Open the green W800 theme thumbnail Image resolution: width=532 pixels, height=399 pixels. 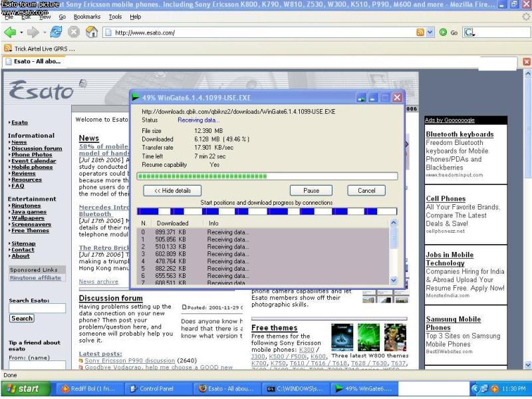coord(368,337)
